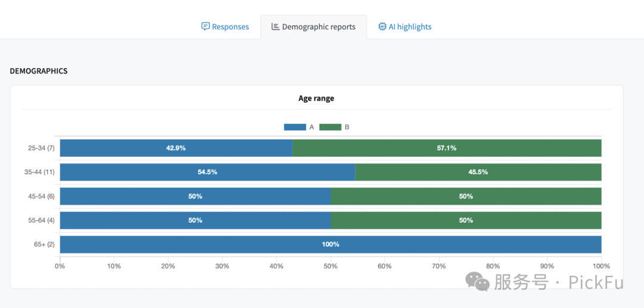Click the 57.1% green bar segment
The width and height of the screenshot is (644, 308).
coord(447,148)
